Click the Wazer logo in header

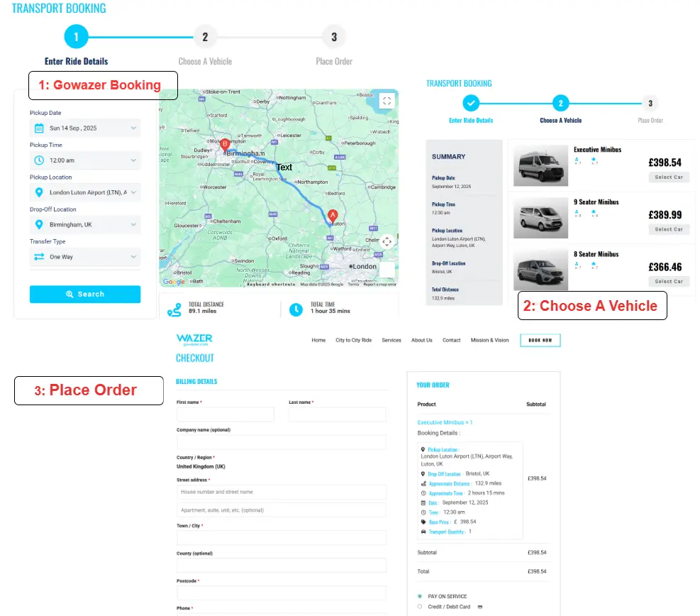(194, 340)
